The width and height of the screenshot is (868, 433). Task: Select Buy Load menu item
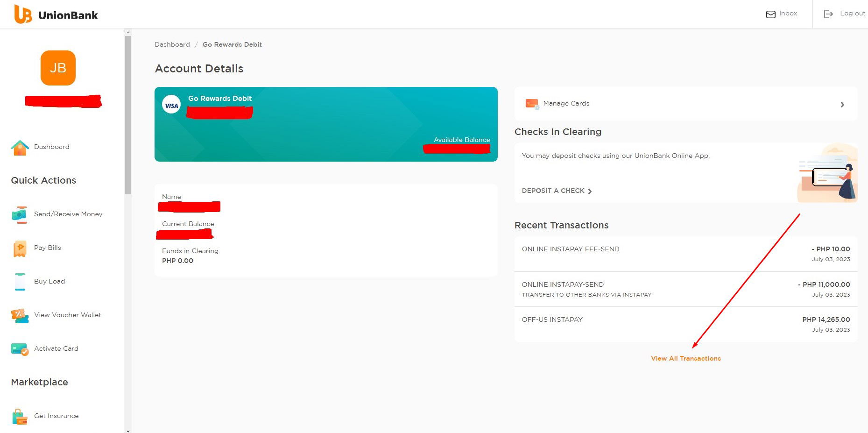pyautogui.click(x=49, y=281)
